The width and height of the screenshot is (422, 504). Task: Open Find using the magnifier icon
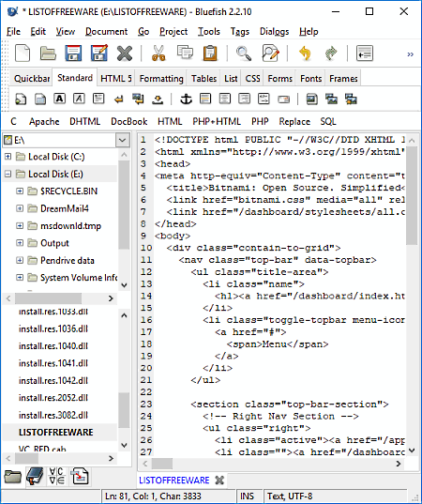pyautogui.click(x=244, y=53)
